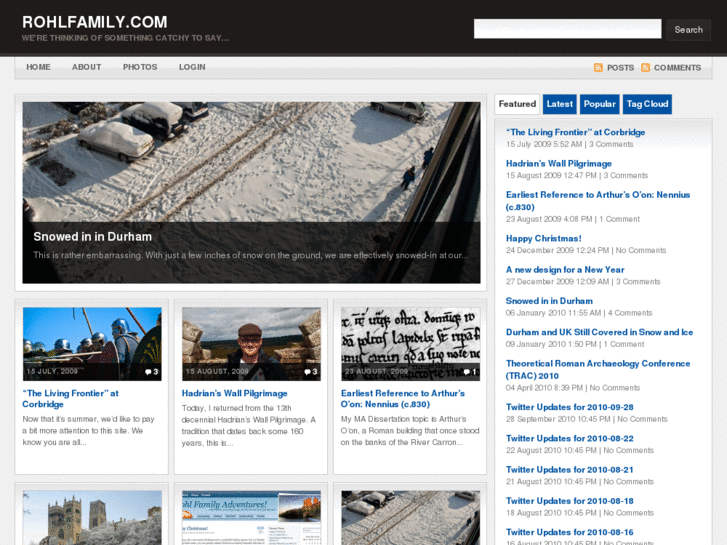Open sidebar link Twitter Updates for 2010-08-21
Viewport: 727px width, 545px height.
coord(569,469)
